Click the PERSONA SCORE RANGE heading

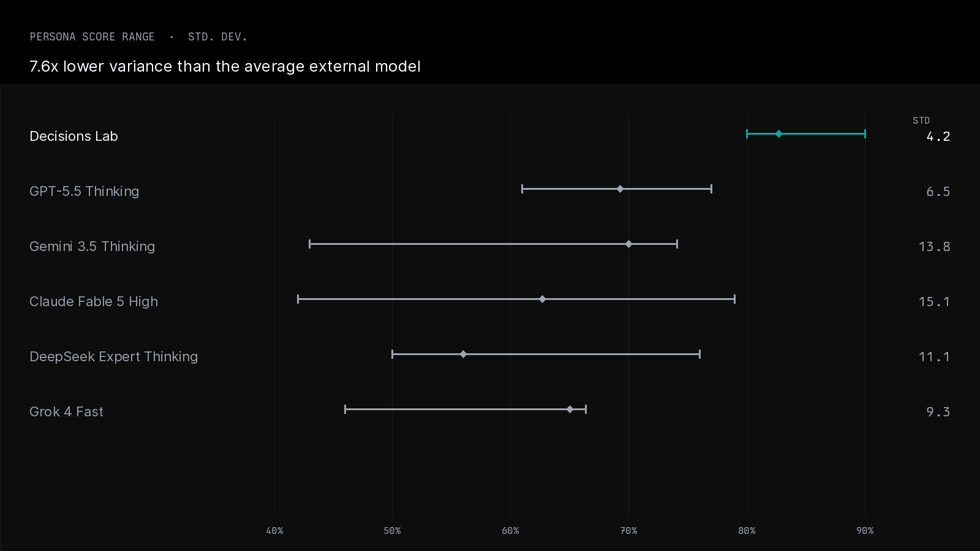tap(92, 37)
